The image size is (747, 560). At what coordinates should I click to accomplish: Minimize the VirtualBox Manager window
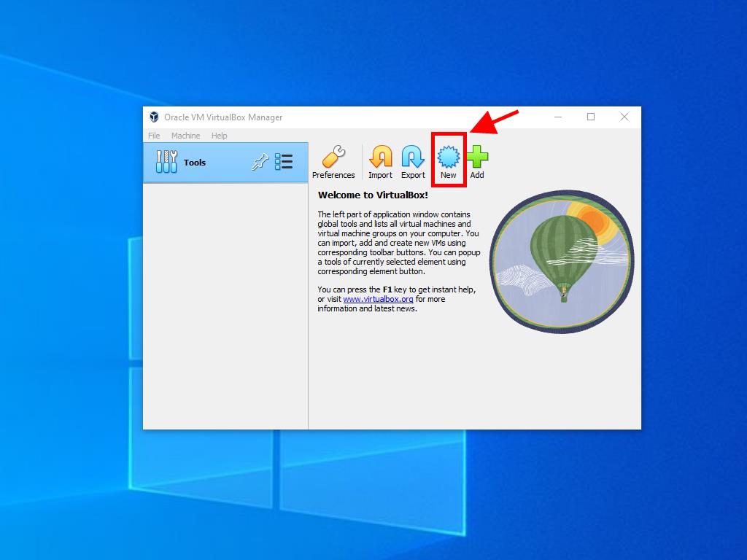tap(557, 117)
